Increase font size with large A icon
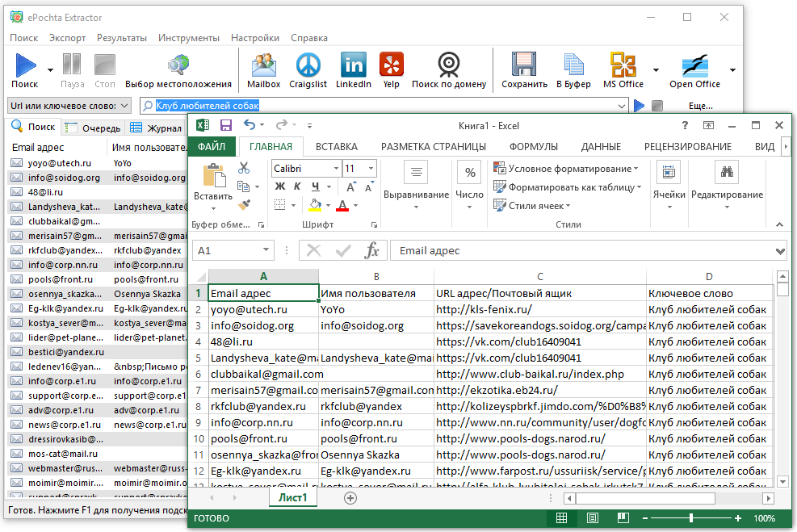797x532 pixels. tap(351, 187)
